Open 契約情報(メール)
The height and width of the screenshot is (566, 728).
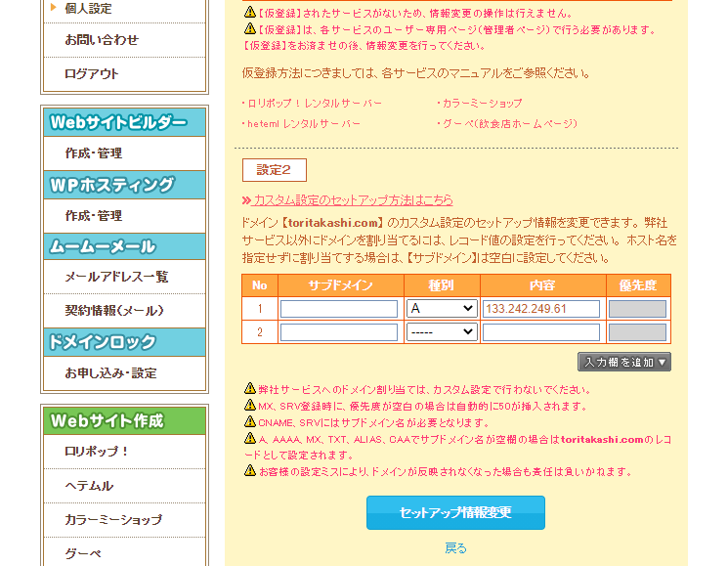[114, 311]
